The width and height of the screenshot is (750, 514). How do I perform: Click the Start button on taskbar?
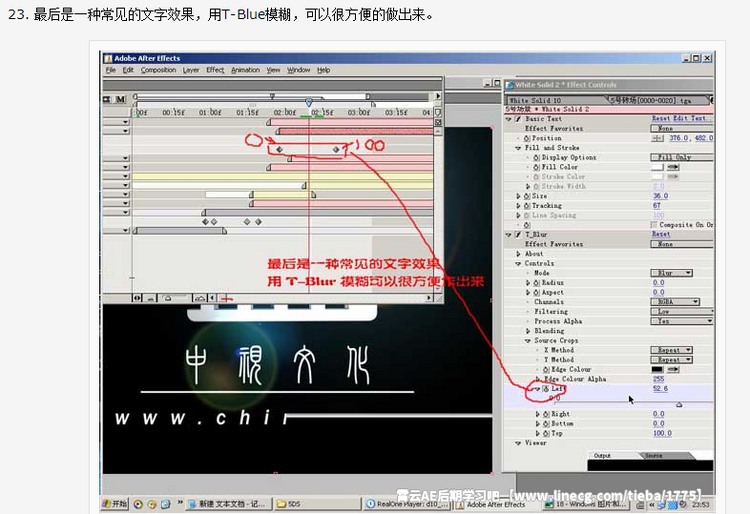click(x=115, y=504)
